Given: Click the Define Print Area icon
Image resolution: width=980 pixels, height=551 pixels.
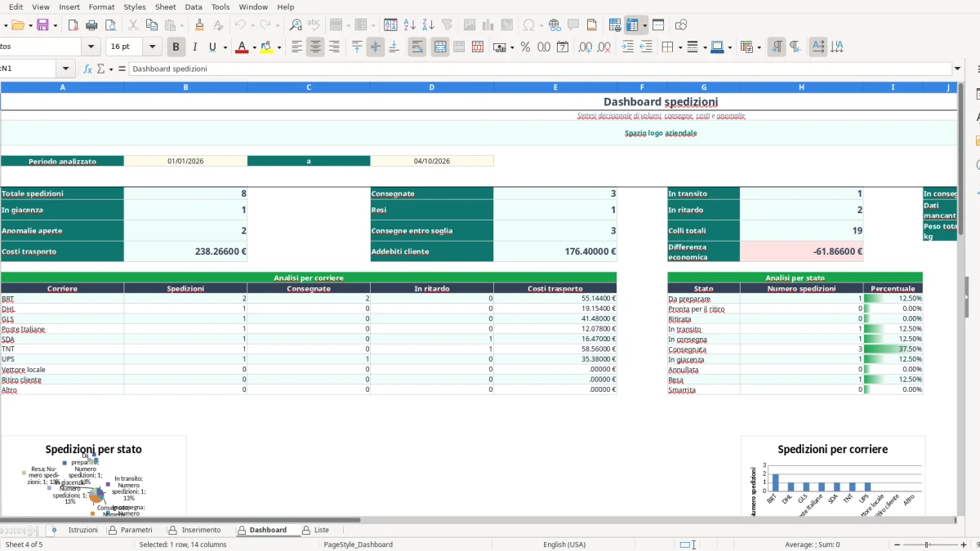Looking at the screenshot, I should pyautogui.click(x=615, y=25).
